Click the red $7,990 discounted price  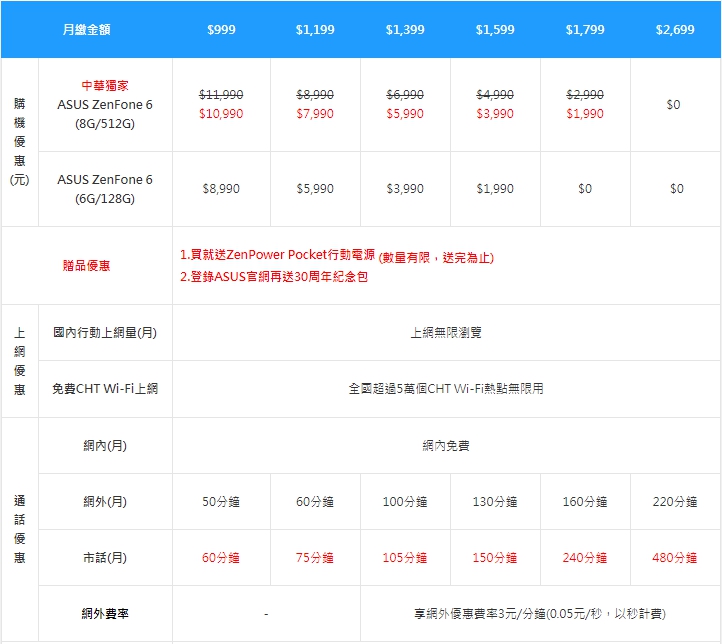pos(315,114)
